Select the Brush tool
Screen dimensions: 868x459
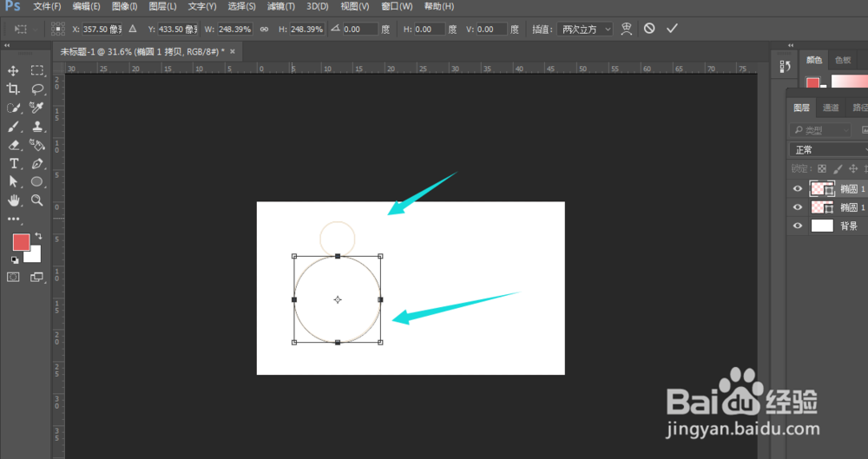coord(13,127)
